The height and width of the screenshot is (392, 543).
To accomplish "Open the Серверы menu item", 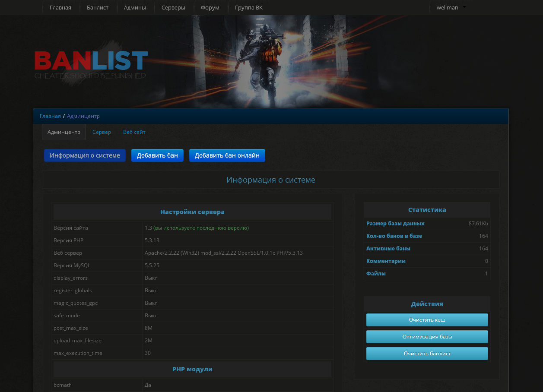I will [x=173, y=7].
